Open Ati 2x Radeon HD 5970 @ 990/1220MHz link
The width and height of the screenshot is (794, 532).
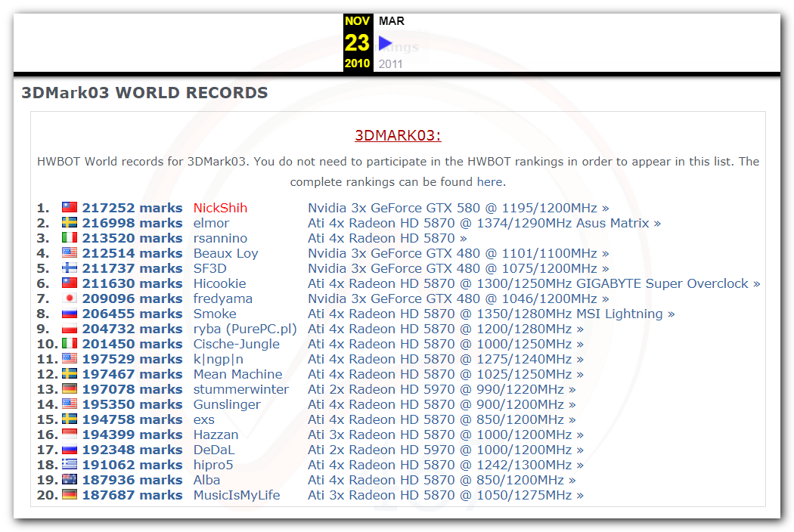tap(442, 389)
